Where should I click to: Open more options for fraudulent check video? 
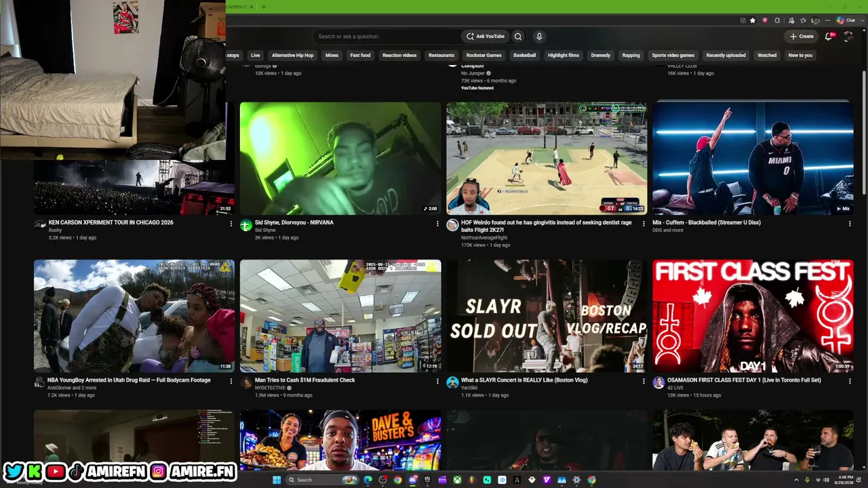click(437, 382)
